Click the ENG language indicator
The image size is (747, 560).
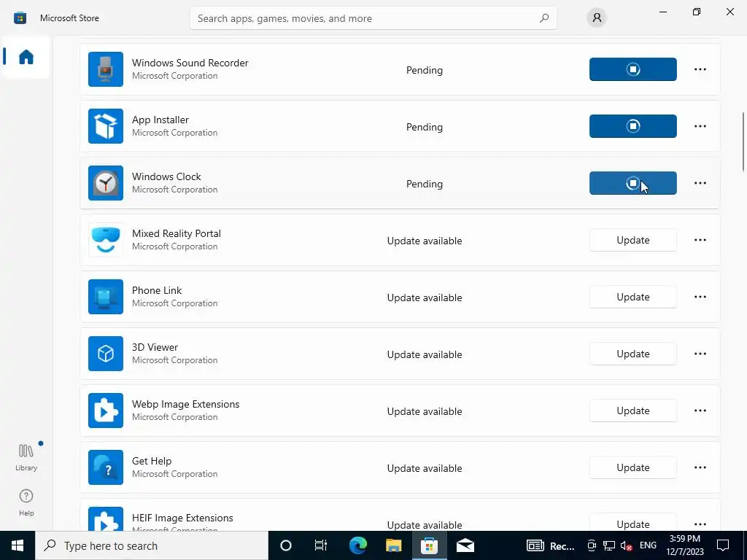648,545
